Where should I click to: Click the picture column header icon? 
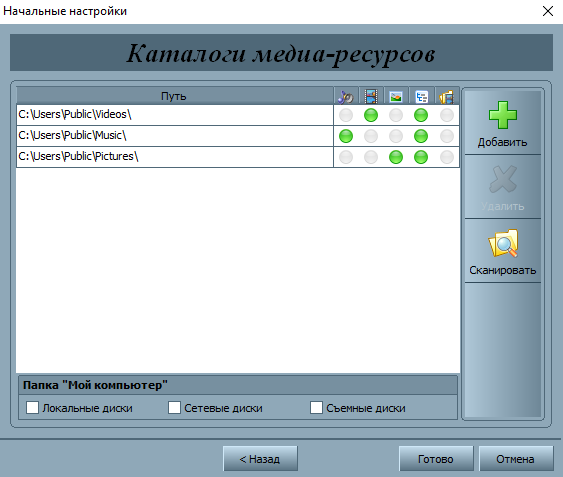pos(396,97)
